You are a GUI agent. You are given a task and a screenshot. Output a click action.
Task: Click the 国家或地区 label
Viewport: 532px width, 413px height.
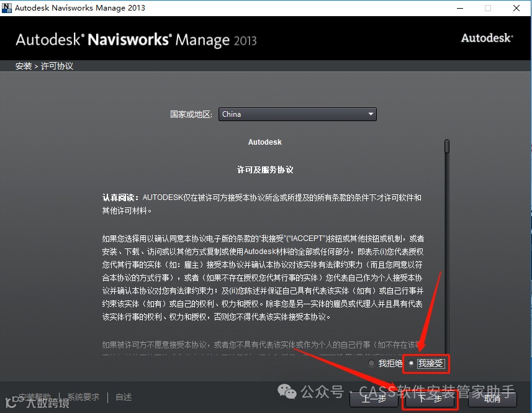[x=191, y=114]
